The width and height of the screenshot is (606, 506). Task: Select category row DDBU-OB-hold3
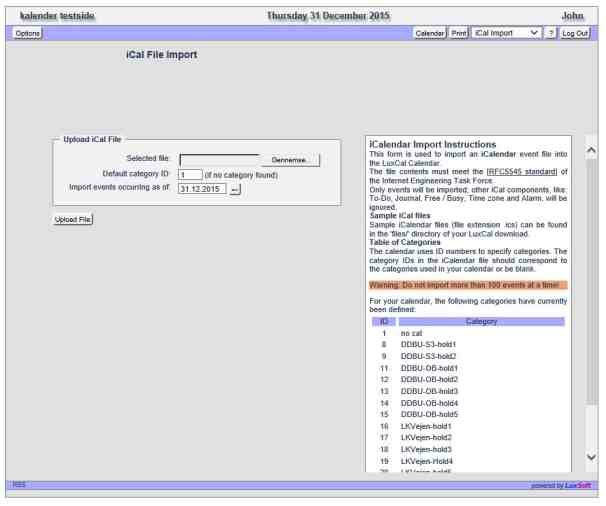[x=468, y=391]
